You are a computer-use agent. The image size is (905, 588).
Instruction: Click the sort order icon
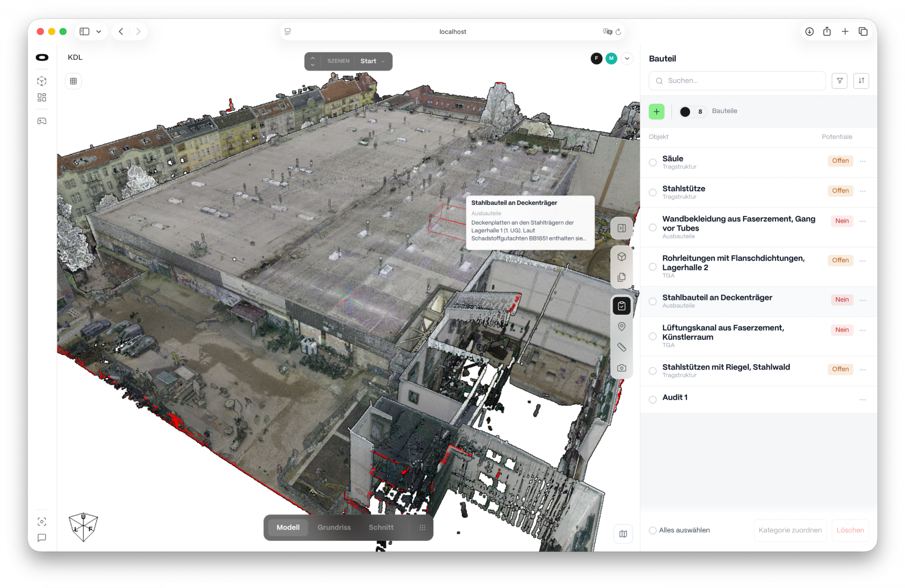pyautogui.click(x=861, y=81)
